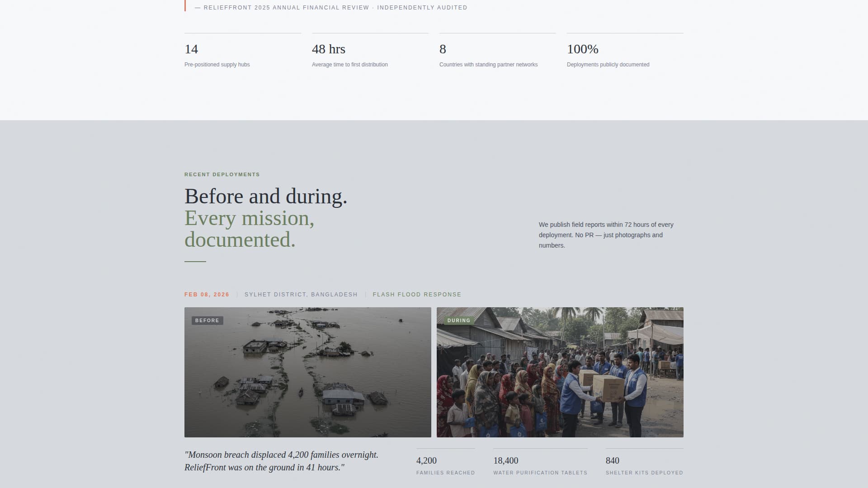Viewport: 868px width, 488px height.
Task: Open the Sylhet District, Bangladesh location link
Action: [301, 294]
